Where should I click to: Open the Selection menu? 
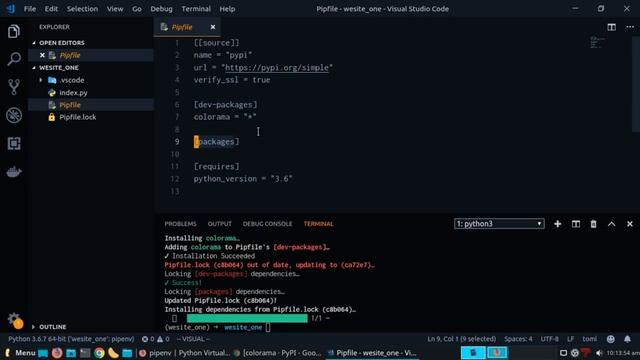[82, 9]
